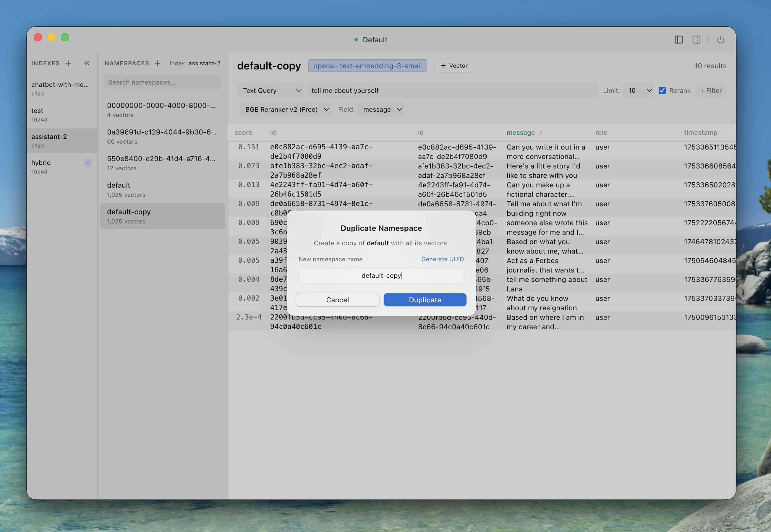Uncheck the Rerank checkbox
Viewport: 771px width, 532px height.
[x=662, y=91]
